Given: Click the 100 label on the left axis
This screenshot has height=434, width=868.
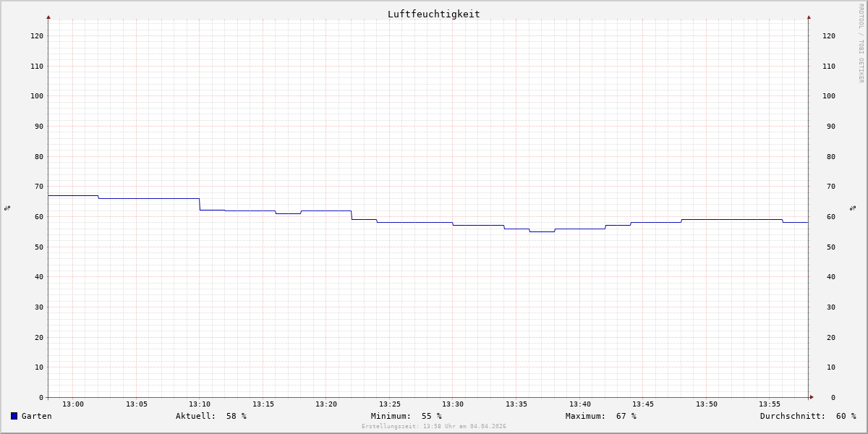Looking at the screenshot, I should pyautogui.click(x=36, y=96).
